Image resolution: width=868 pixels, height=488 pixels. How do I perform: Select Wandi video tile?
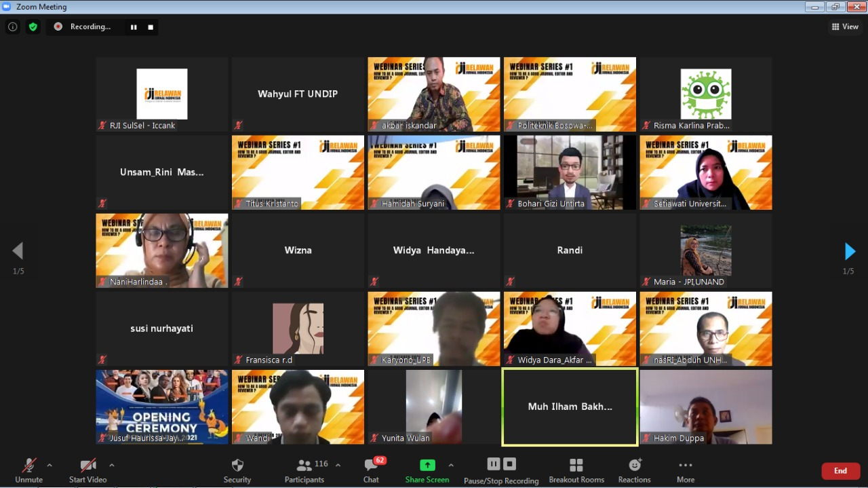pos(298,407)
